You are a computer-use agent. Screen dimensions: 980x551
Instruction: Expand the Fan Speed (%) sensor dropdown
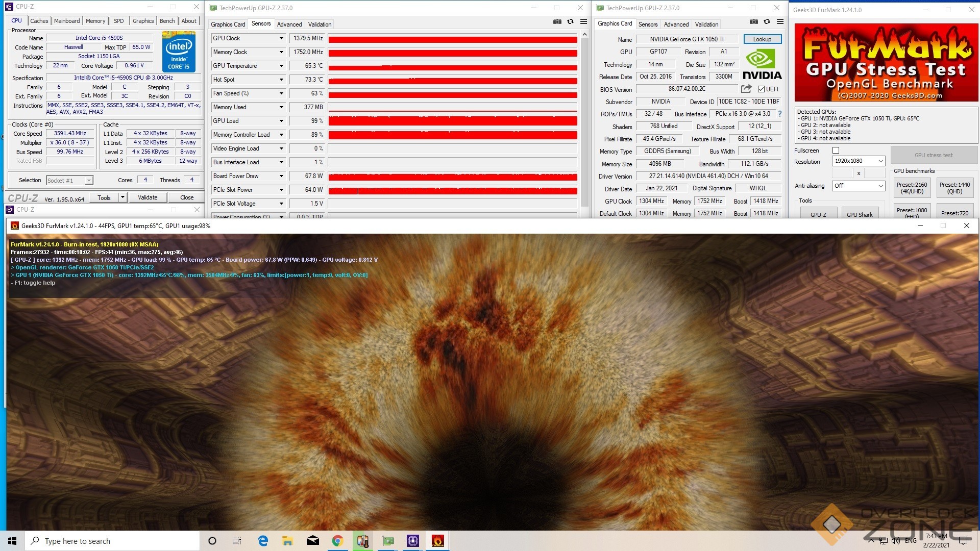point(281,93)
